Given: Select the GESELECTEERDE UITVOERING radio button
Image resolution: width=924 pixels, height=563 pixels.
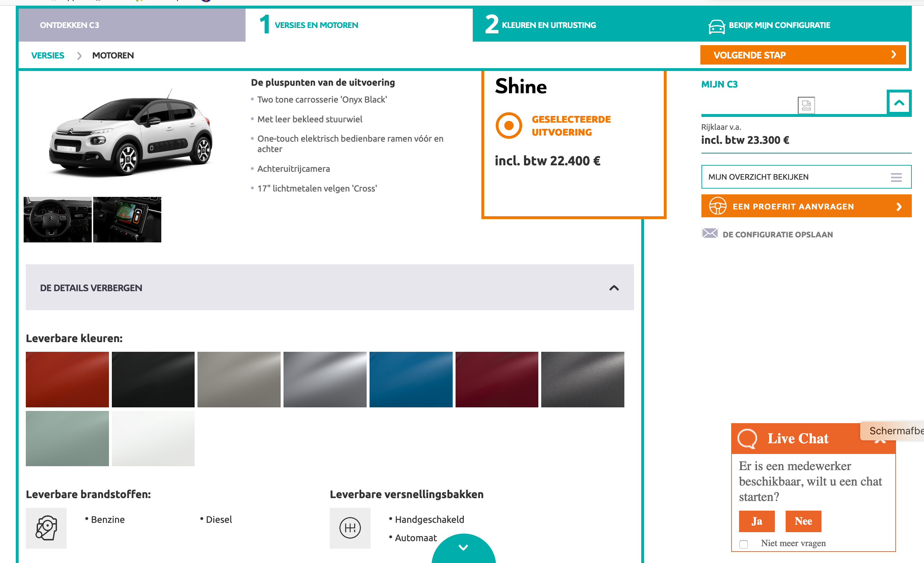Looking at the screenshot, I should point(509,125).
